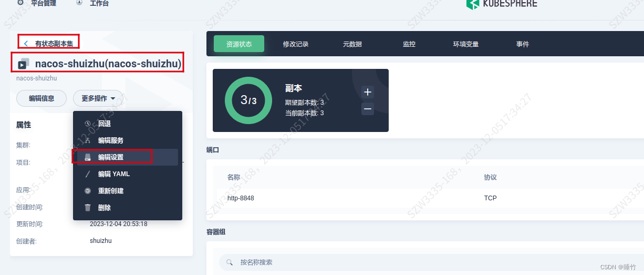Select 删除 menu entry

128,208
